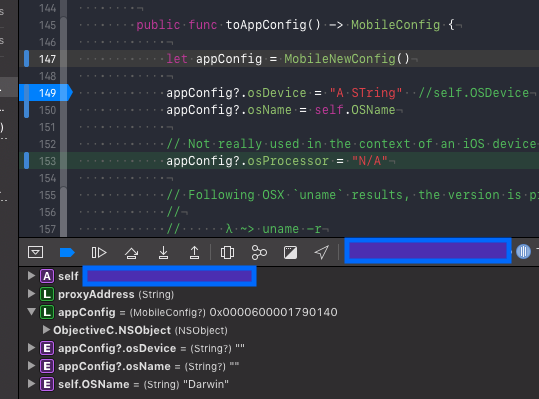Screen dimensions: 539x399
Task: Click the E icon beside appConfig?.osDevice
Action: pyautogui.click(x=47, y=348)
